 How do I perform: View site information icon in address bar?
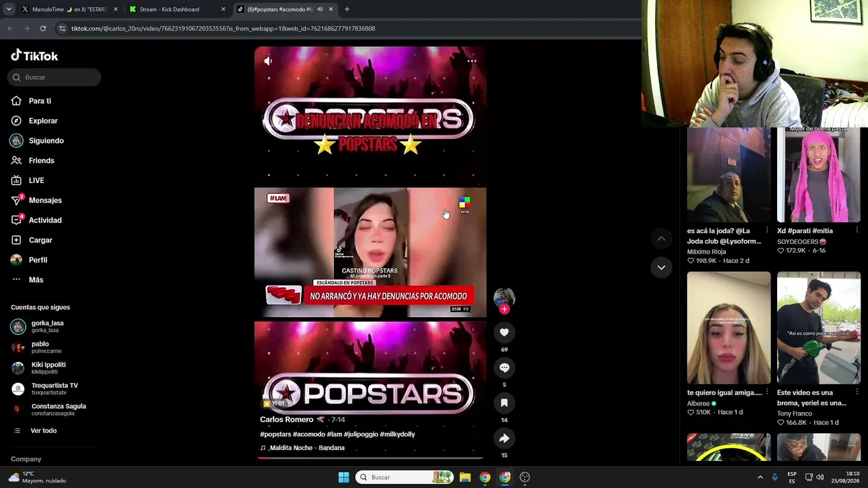[x=62, y=28]
